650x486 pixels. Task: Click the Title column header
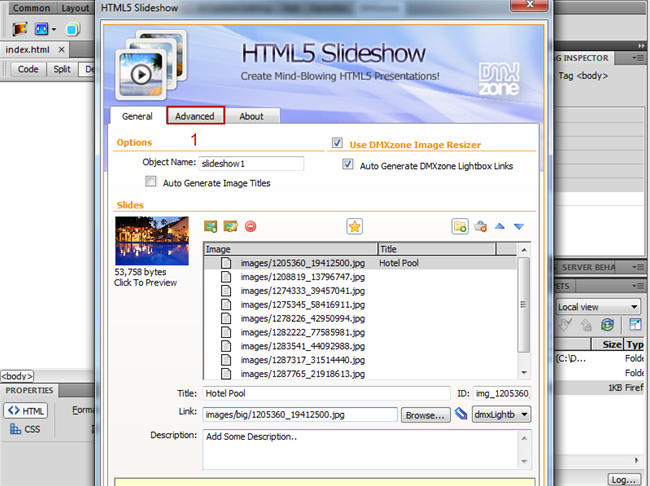[x=437, y=249]
